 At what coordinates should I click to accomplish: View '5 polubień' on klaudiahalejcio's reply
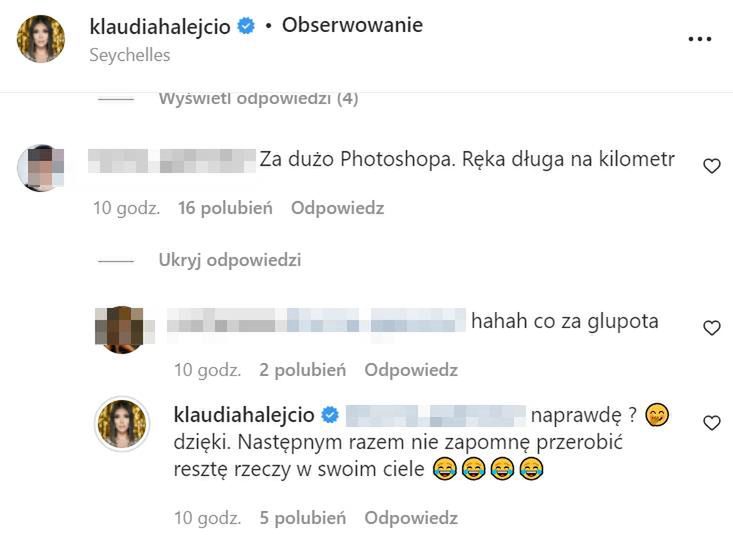pyautogui.click(x=302, y=518)
